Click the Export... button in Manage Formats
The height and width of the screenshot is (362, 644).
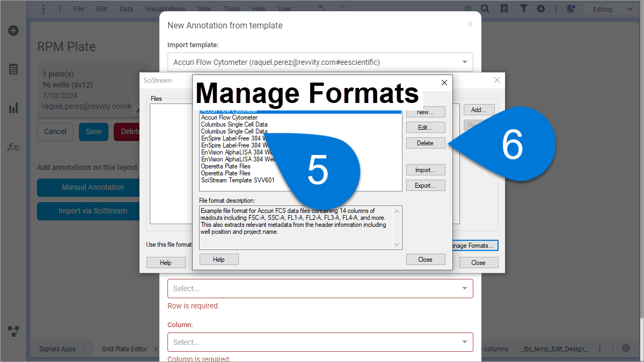pyautogui.click(x=426, y=186)
